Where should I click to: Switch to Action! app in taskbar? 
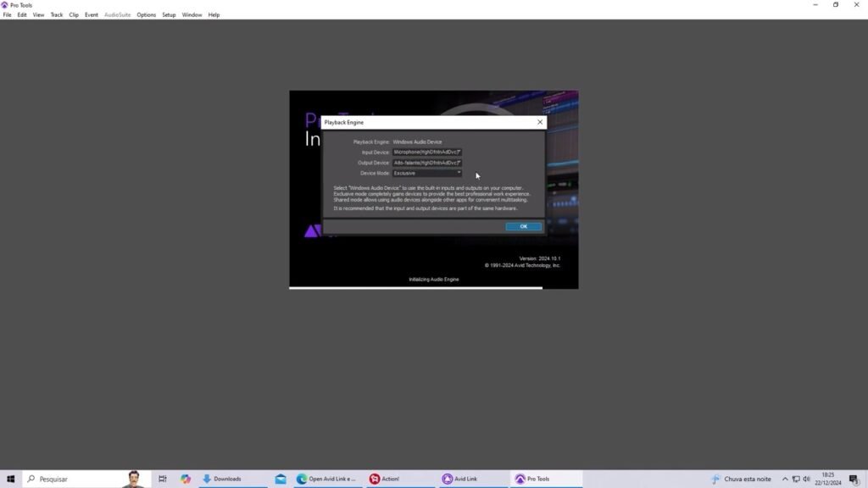pos(400,479)
